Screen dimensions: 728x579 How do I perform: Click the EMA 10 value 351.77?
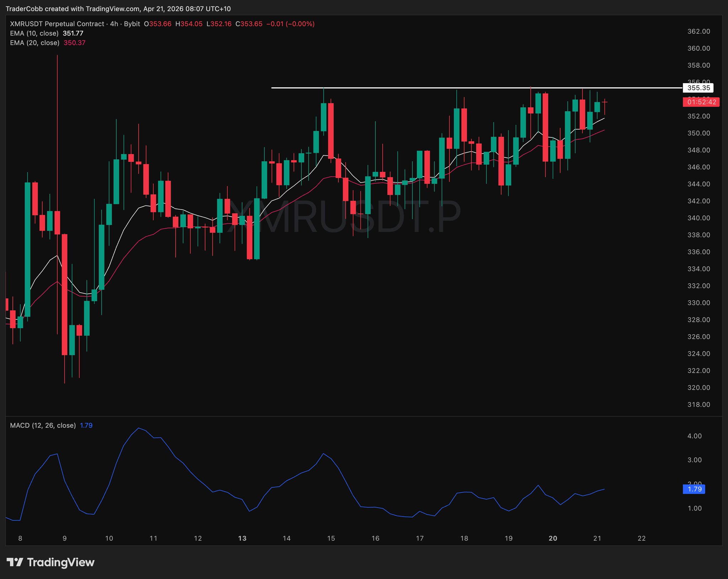tap(73, 33)
